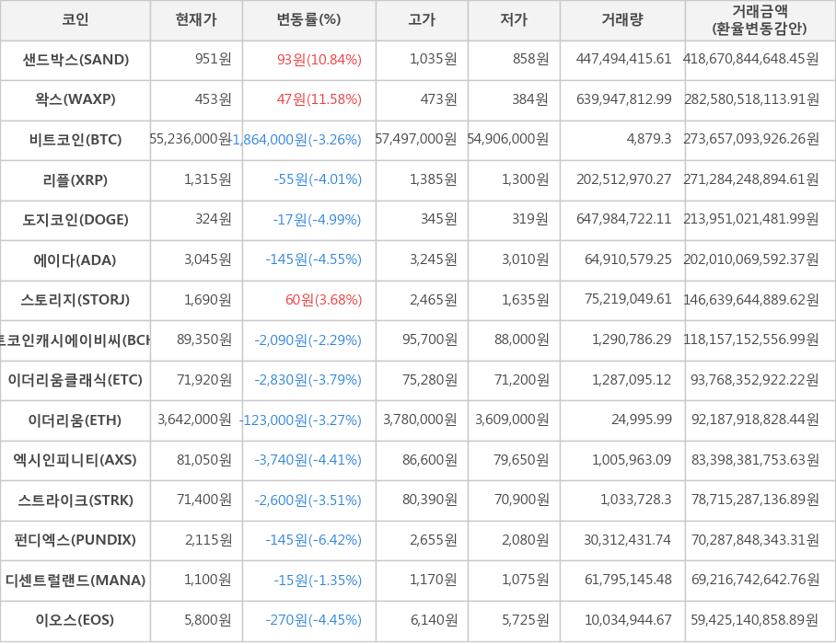Click the 코인 column header

pyautogui.click(x=75, y=19)
